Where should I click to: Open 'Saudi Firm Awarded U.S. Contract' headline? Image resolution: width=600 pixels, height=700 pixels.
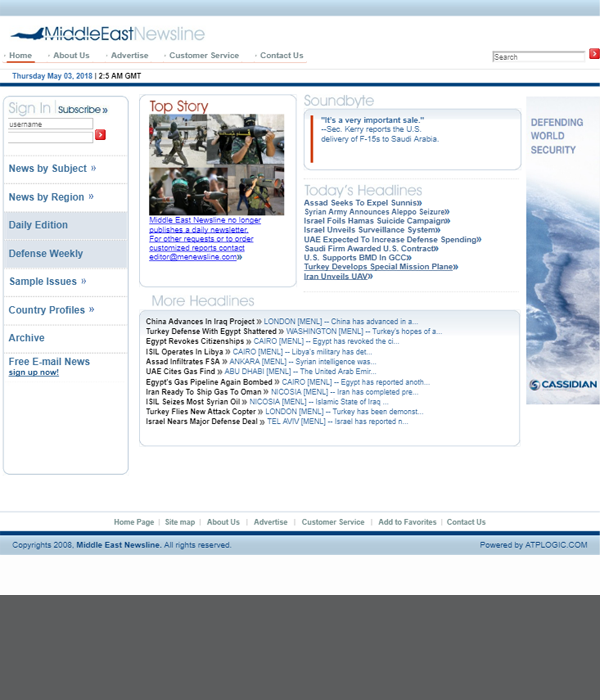click(371, 248)
